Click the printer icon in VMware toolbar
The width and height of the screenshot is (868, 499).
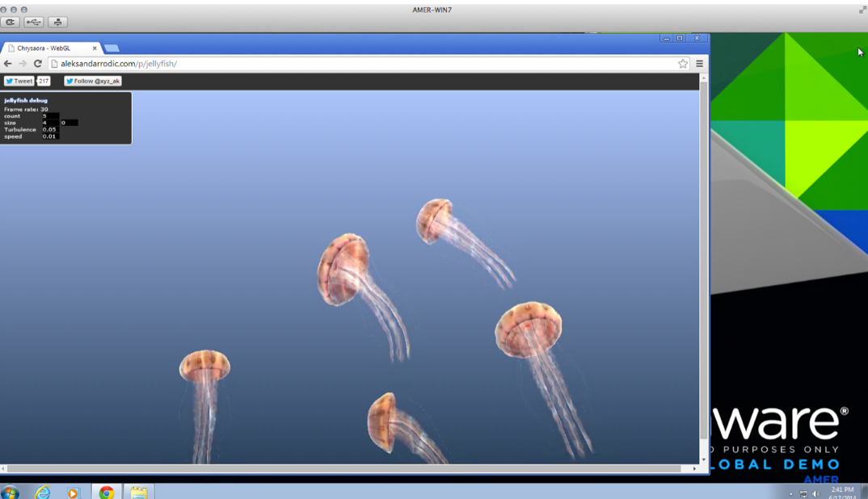[57, 22]
